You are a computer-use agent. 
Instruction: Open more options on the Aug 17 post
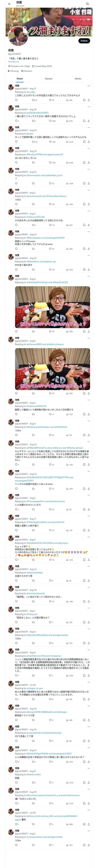[x=89, y=86]
